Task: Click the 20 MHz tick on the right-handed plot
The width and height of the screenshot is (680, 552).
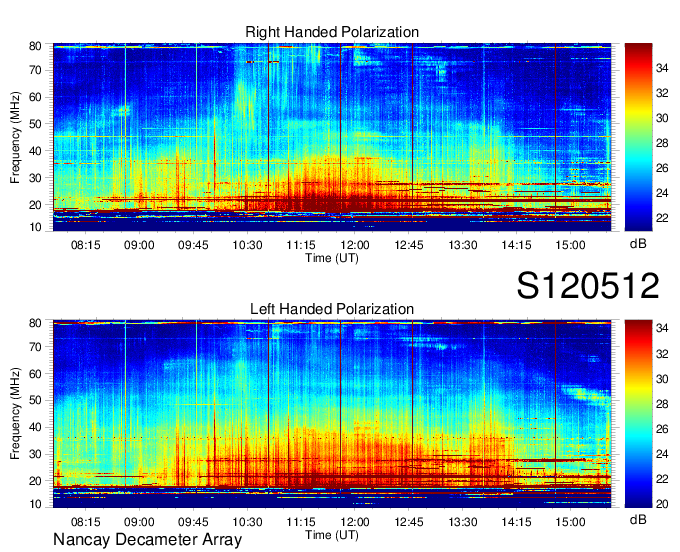Action: (35, 205)
